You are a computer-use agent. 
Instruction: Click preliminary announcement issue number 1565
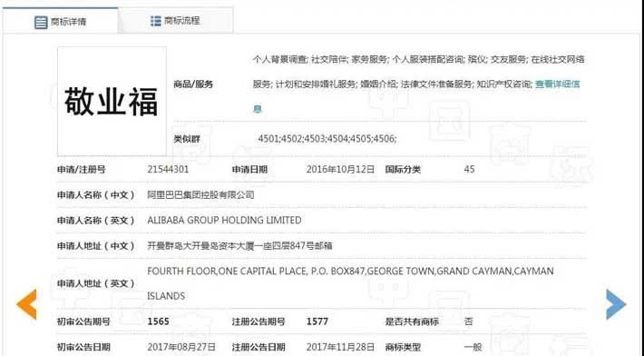coord(158,321)
